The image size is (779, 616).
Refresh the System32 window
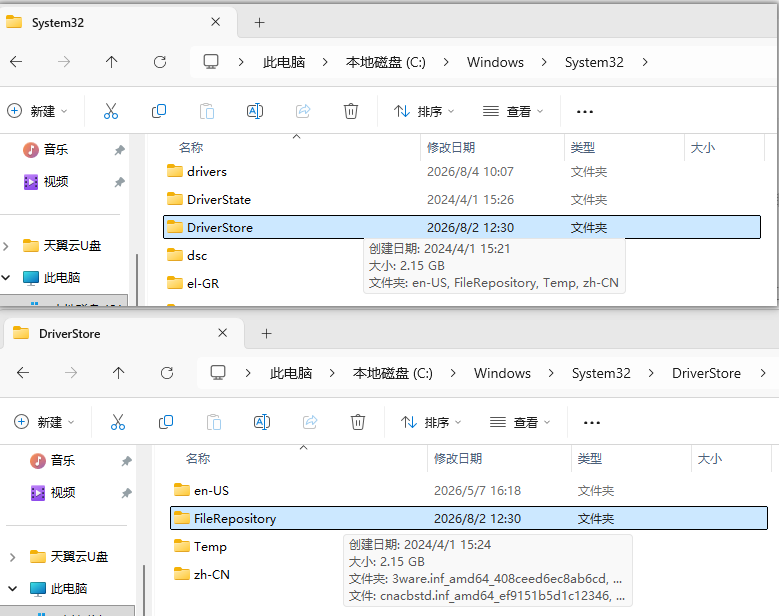[x=159, y=62]
